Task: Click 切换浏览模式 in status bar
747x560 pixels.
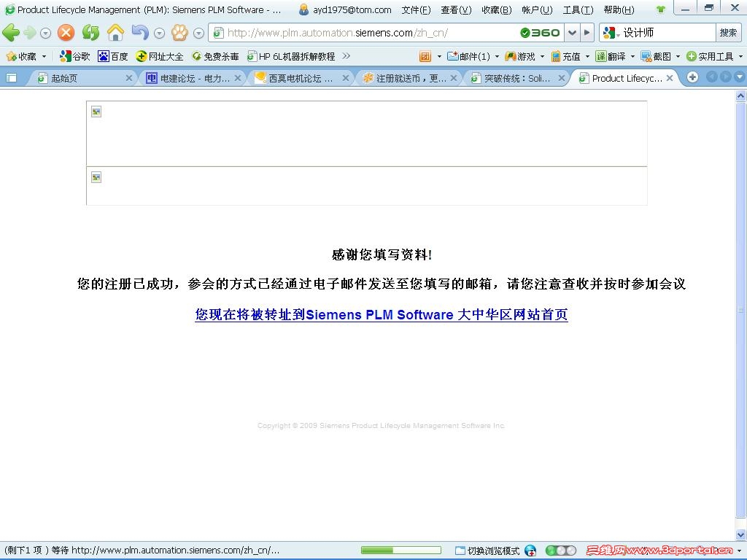Action: [x=487, y=551]
